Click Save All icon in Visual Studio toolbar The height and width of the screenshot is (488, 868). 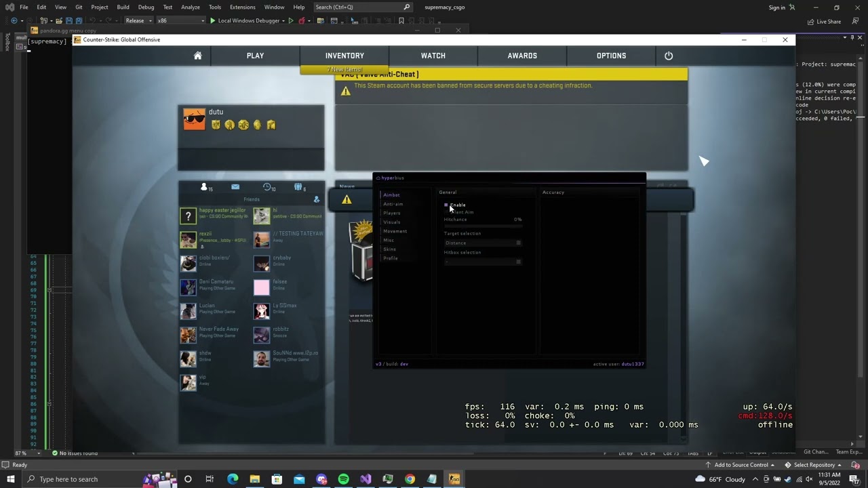point(79,21)
